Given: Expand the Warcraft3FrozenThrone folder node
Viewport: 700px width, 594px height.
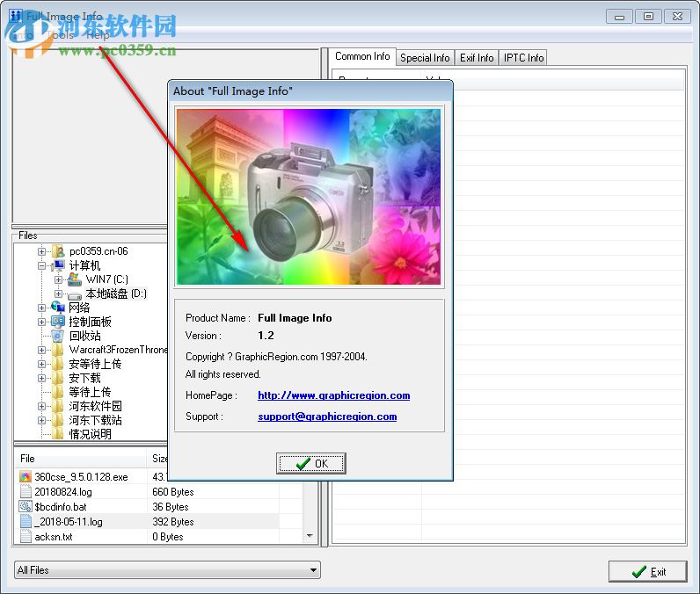Looking at the screenshot, I should [41, 350].
